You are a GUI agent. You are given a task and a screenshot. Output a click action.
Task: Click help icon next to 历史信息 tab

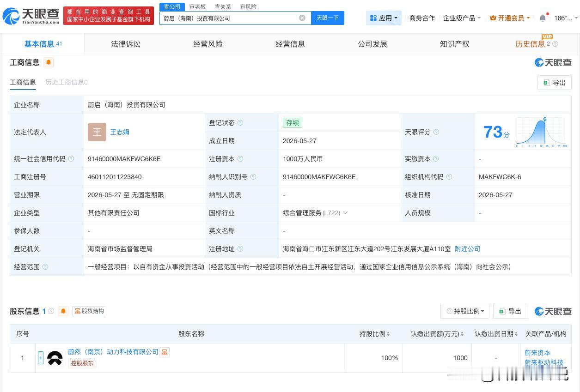(x=556, y=44)
